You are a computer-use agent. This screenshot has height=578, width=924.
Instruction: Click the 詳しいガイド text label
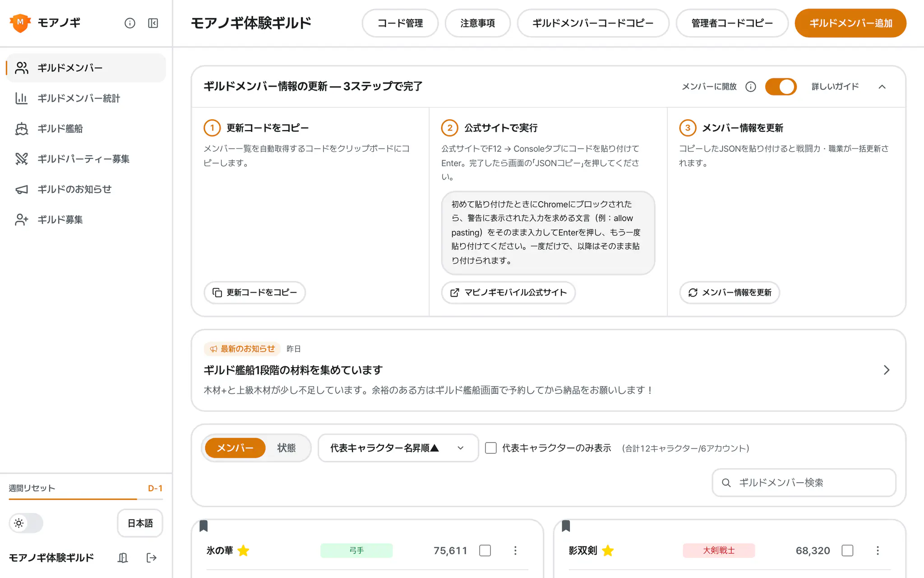point(835,86)
